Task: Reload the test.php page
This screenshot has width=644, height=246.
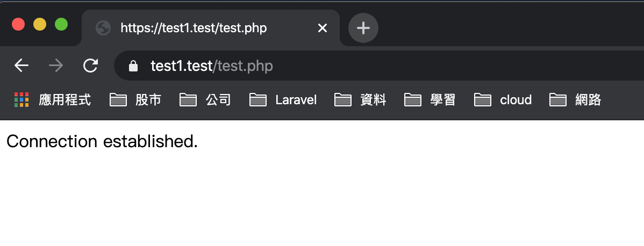Action: pyautogui.click(x=90, y=66)
